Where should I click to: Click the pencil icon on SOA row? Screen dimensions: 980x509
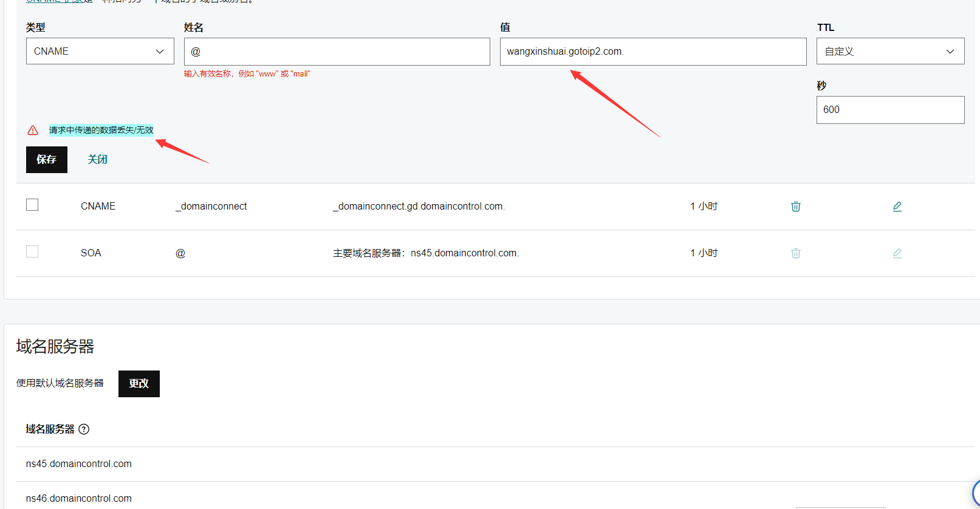897,253
